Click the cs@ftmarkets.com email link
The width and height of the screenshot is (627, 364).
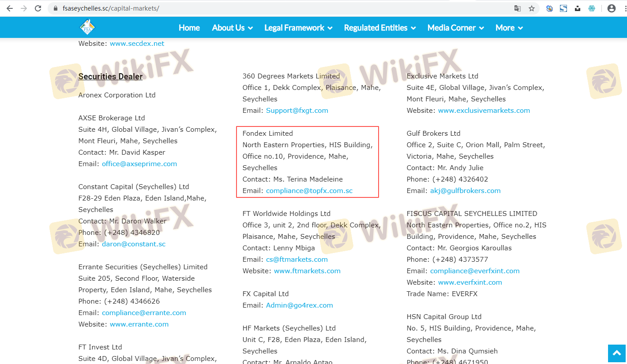tap(297, 260)
